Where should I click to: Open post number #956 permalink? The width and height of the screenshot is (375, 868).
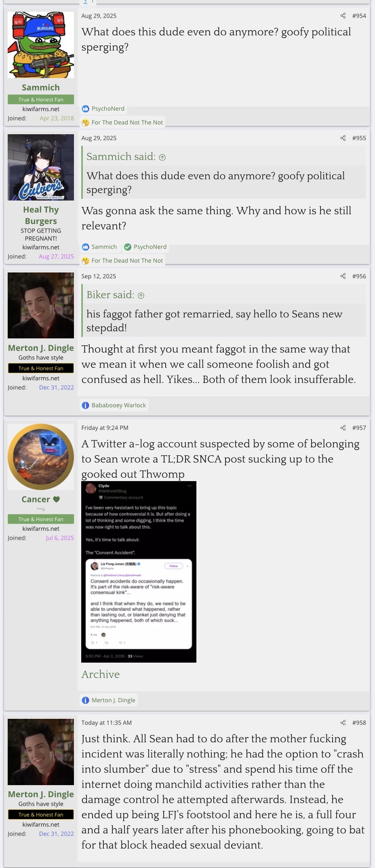click(359, 276)
